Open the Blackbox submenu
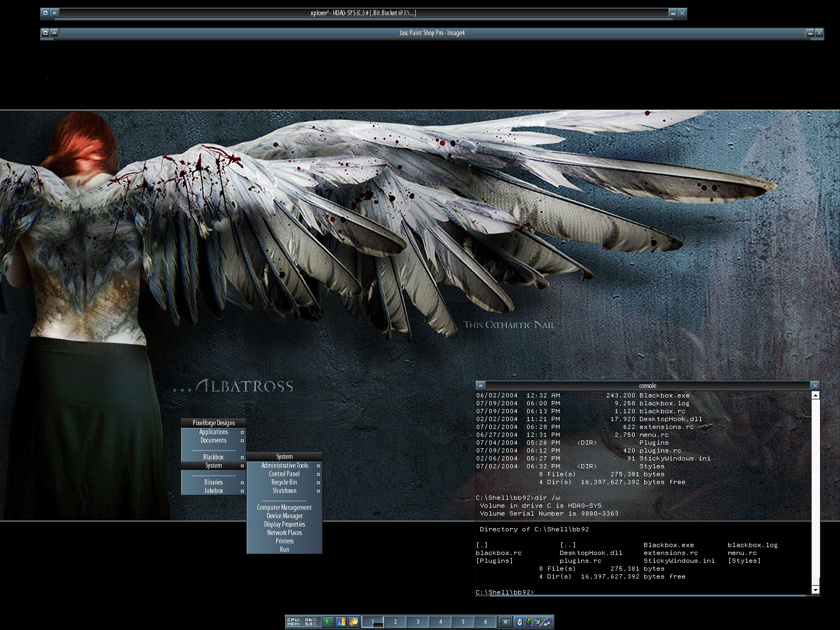 click(213, 457)
